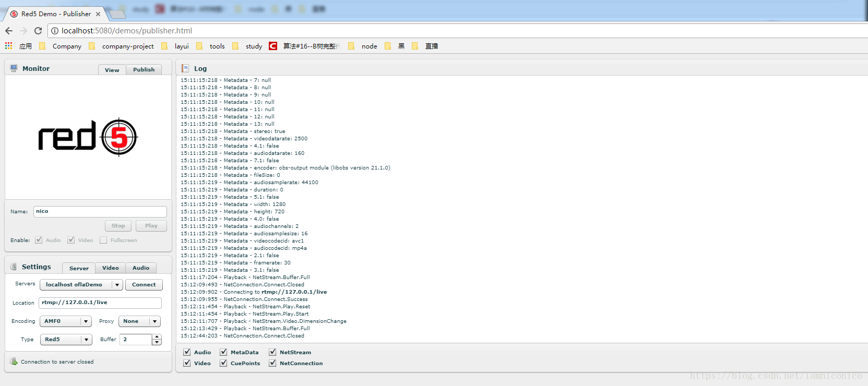
Task: Select the Settings Server tab
Action: (79, 268)
